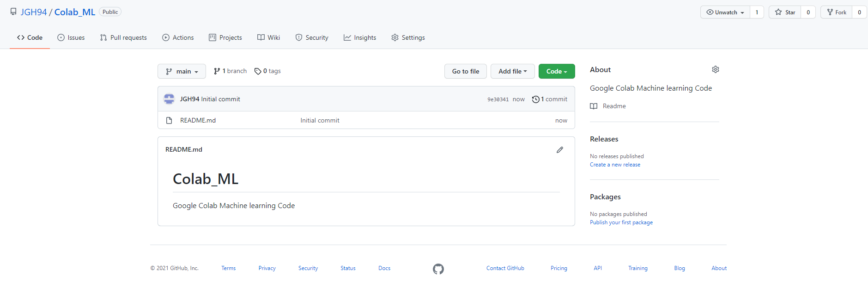Open the Pull requests tab

[x=123, y=37]
